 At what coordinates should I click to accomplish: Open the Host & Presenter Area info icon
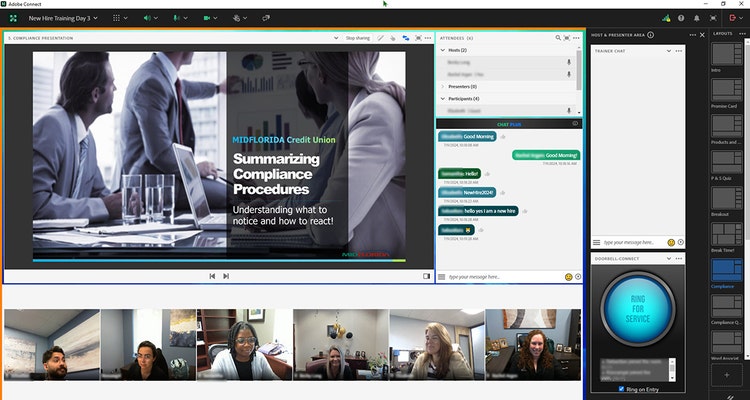[651, 35]
